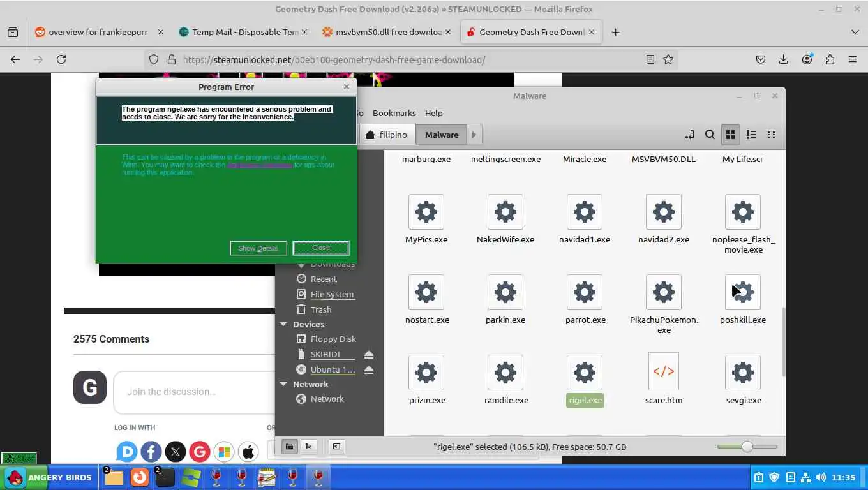868x490 pixels.
Task: Switch to icon view in file manager
Action: [x=731, y=135]
